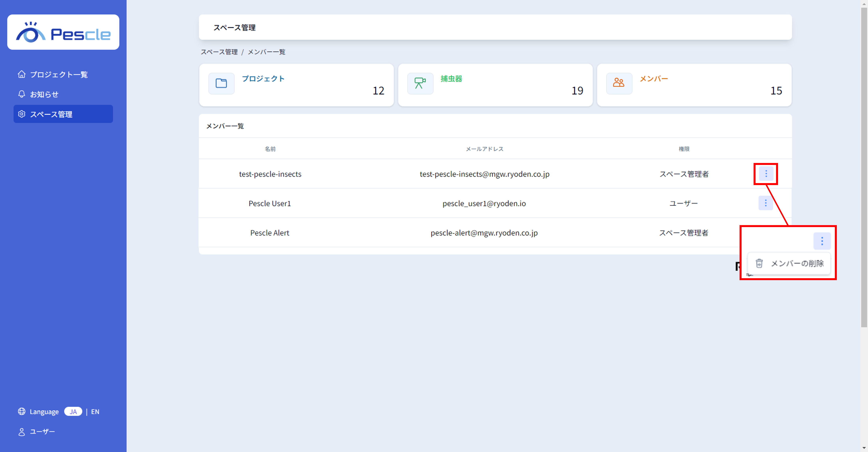Click the insect trap camera icon
The width and height of the screenshot is (868, 452).
click(420, 83)
